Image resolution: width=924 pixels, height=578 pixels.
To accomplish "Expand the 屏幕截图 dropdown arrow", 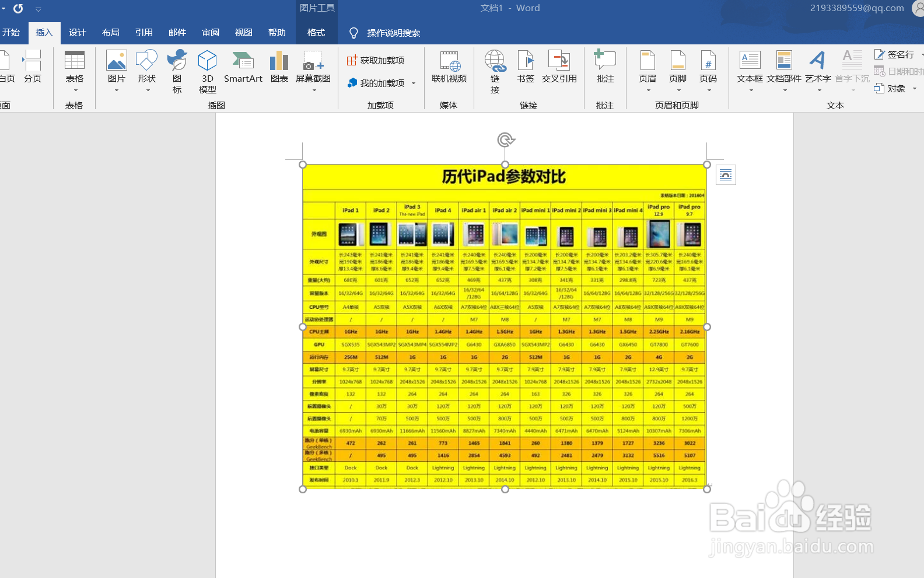I will pos(313,90).
